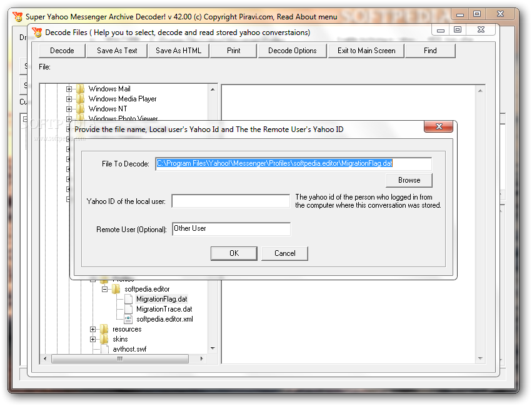532x406 pixels.
Task: Click the Save As Text button
Action: click(x=117, y=51)
